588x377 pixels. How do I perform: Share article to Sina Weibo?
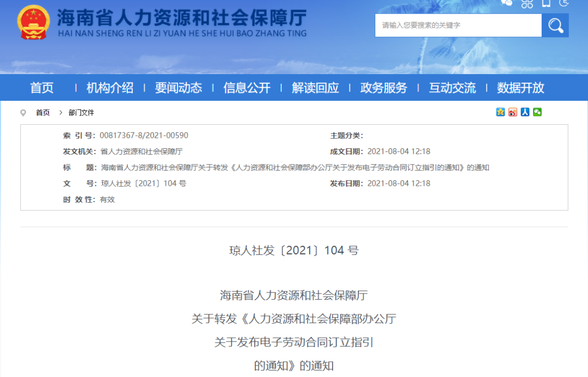pyautogui.click(x=513, y=112)
